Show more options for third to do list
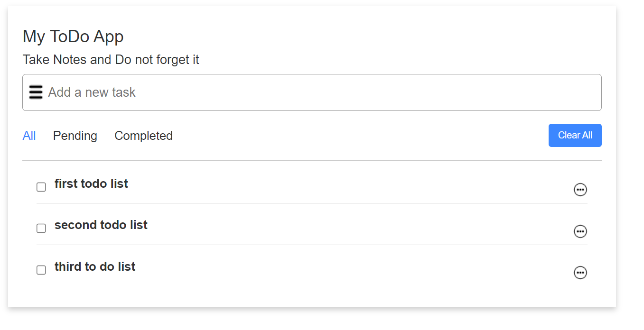 click(x=580, y=273)
